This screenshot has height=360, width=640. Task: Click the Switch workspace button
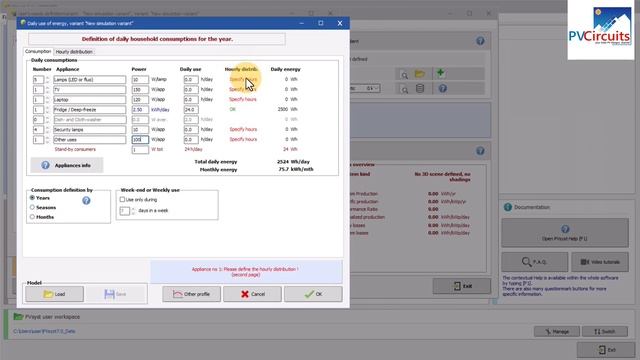pyautogui.click(x=605, y=331)
